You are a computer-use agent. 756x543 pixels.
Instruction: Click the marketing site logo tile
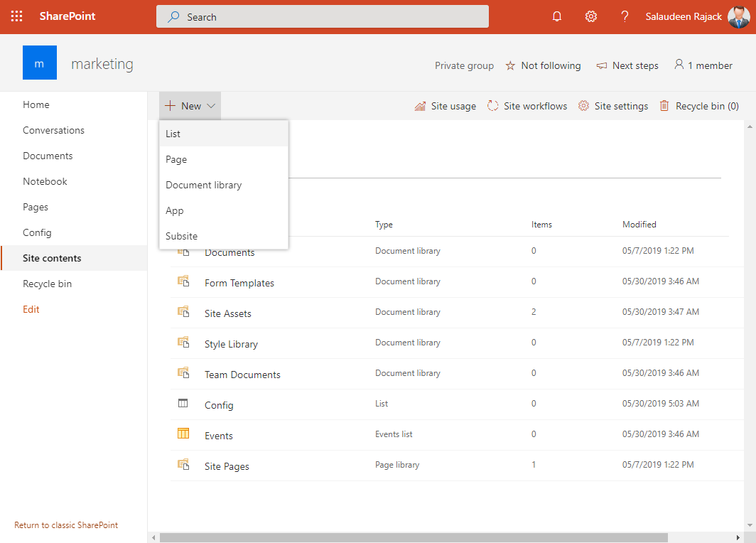(39, 63)
